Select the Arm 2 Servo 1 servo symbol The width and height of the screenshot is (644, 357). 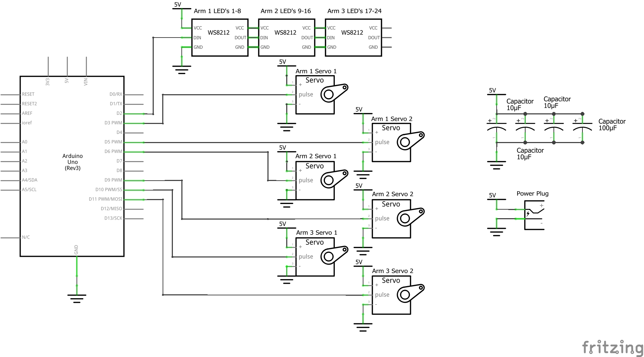pyautogui.click(x=315, y=180)
